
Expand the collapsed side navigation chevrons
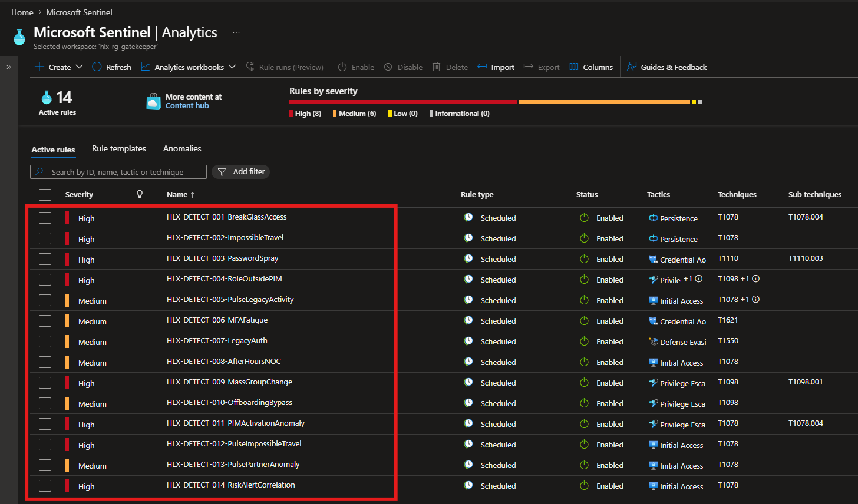tap(9, 67)
